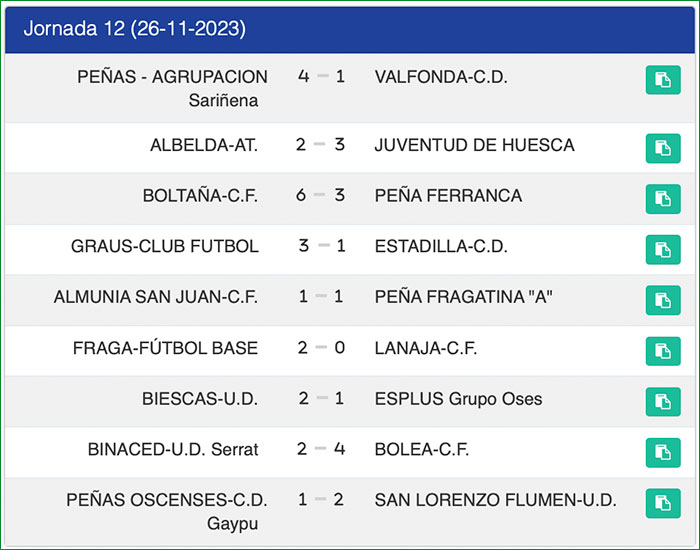Select FRAGA-FÚTBOL BASE team name

165,348
